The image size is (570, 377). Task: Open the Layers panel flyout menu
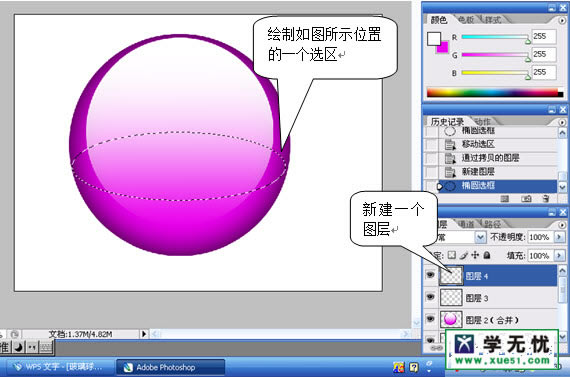tap(562, 225)
